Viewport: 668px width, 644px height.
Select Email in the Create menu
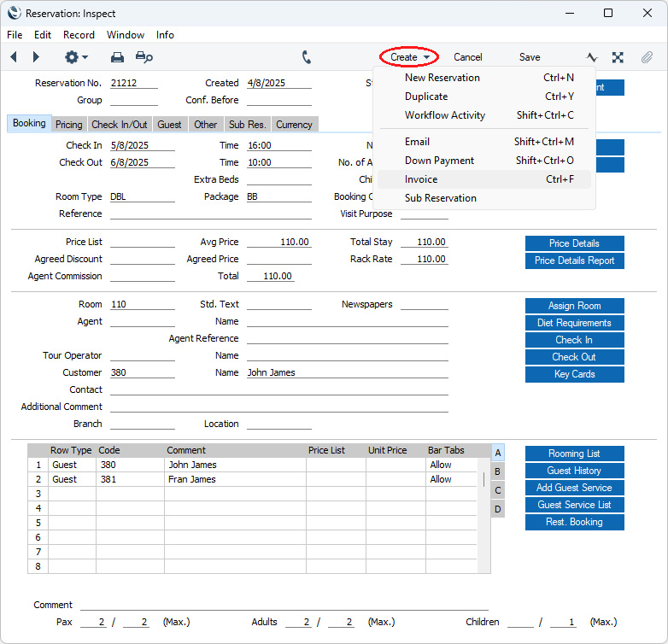pos(484,142)
